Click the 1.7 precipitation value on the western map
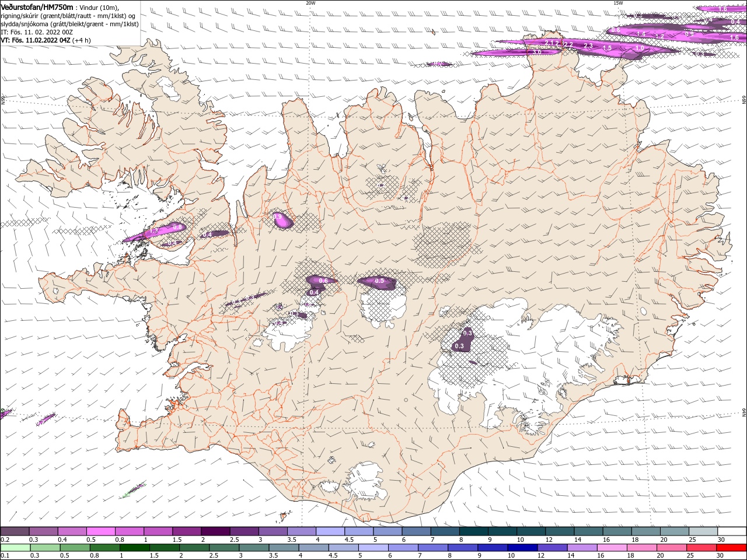 point(155,232)
